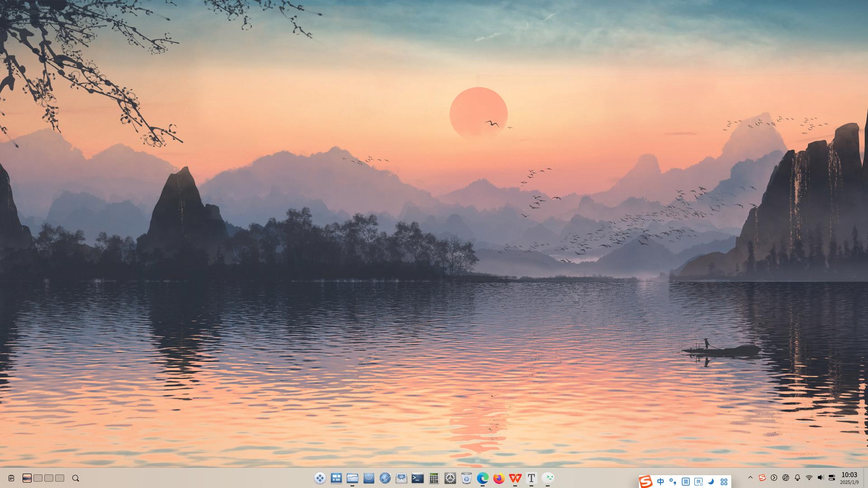
Task: Open the volume speaker control
Action: (x=821, y=478)
